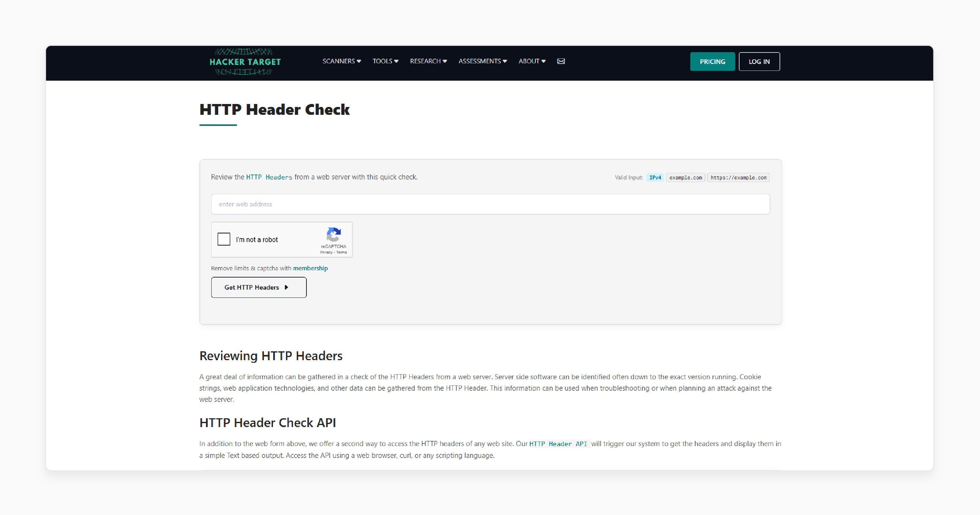Screen dimensions: 980x515
Task: Open the membership link
Action: (310, 268)
